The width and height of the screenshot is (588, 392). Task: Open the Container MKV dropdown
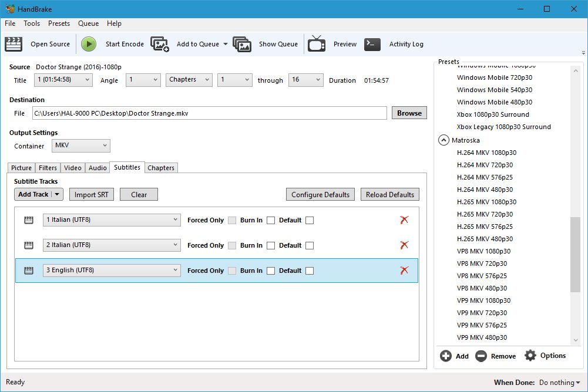(80, 146)
